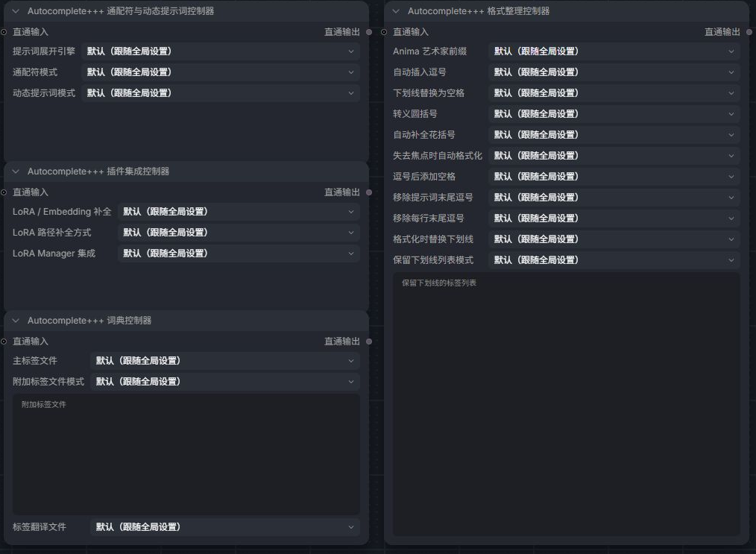
Task: Open the 下划线替换为空格 dropdown
Action: tap(614, 93)
